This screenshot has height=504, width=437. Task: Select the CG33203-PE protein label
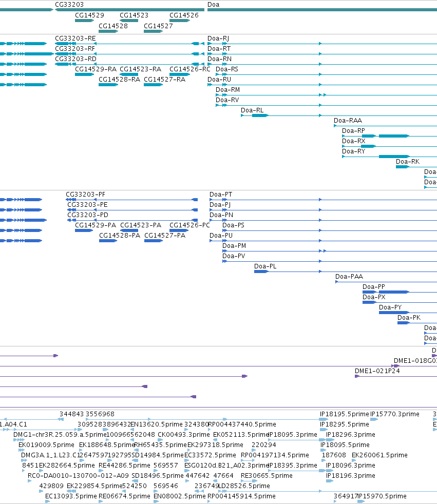(87, 205)
